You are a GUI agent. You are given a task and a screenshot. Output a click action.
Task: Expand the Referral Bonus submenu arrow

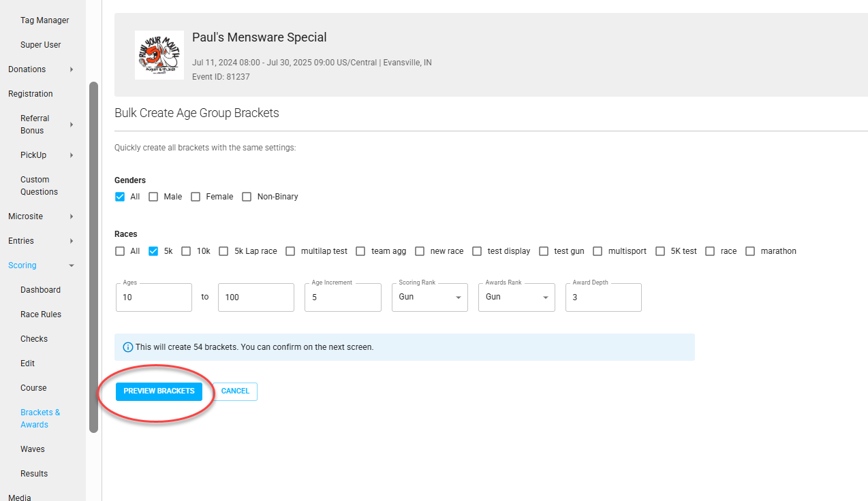click(x=72, y=125)
